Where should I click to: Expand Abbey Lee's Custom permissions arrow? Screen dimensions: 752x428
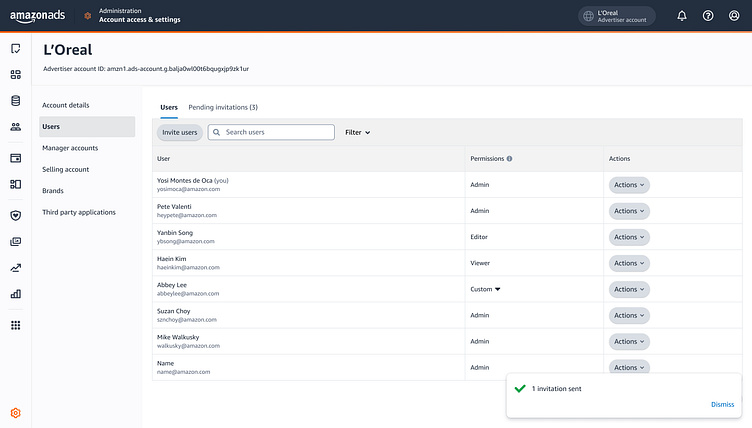497,289
